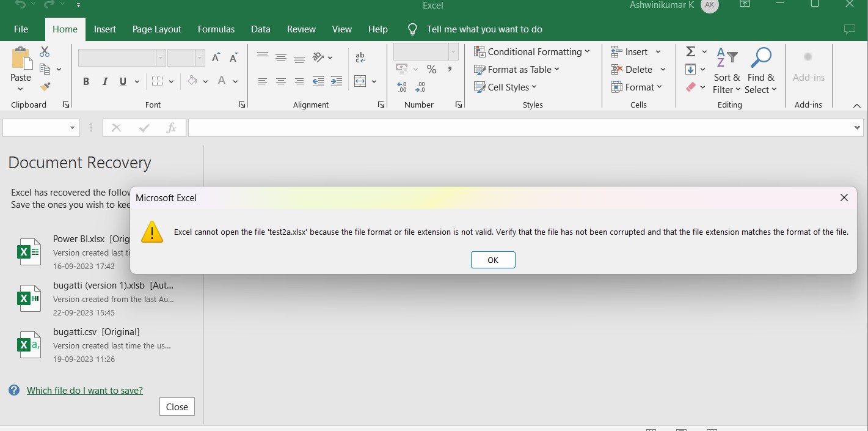Switch to the Page Layout tab
The height and width of the screenshot is (431, 868).
[x=157, y=29]
